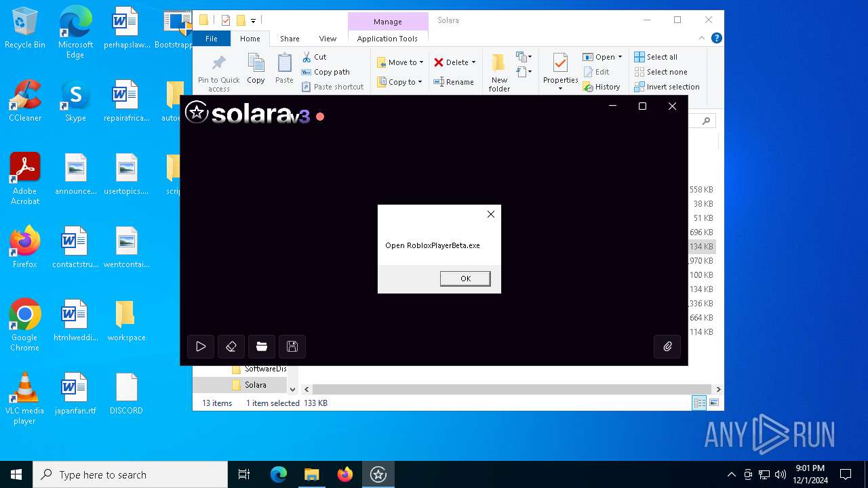
Task: Switch to Details view icon
Action: (x=699, y=403)
